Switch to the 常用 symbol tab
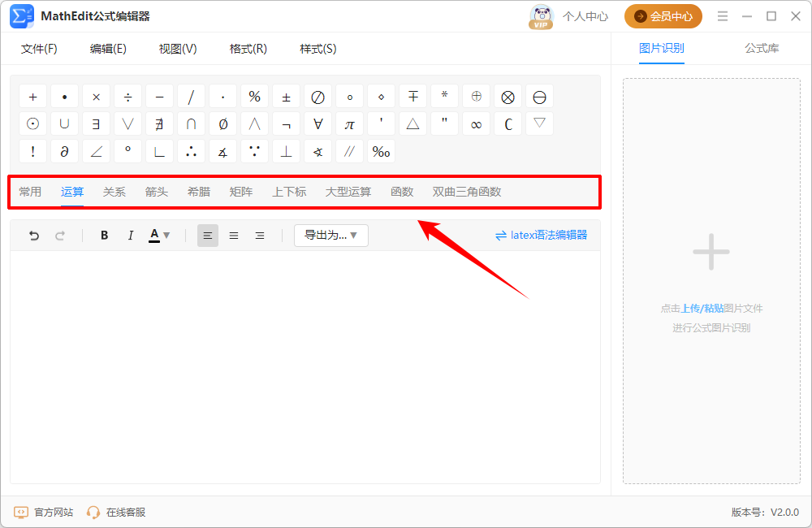 [30, 192]
